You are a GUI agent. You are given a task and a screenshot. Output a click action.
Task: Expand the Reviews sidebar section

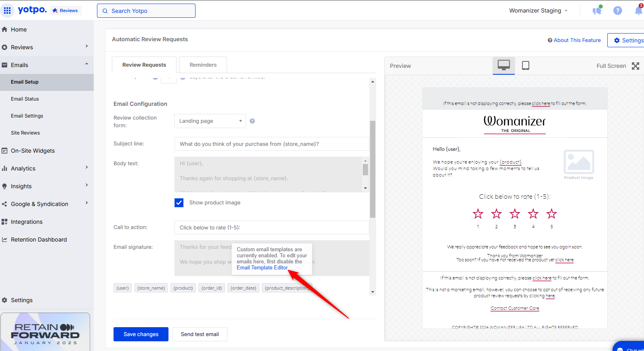[86, 46]
